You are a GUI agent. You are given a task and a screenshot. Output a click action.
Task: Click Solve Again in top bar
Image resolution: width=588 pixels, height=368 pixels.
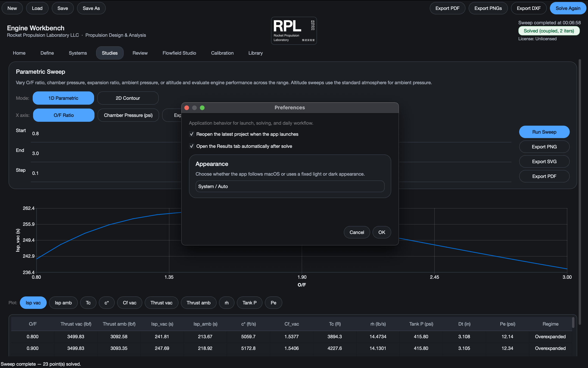(568, 8)
